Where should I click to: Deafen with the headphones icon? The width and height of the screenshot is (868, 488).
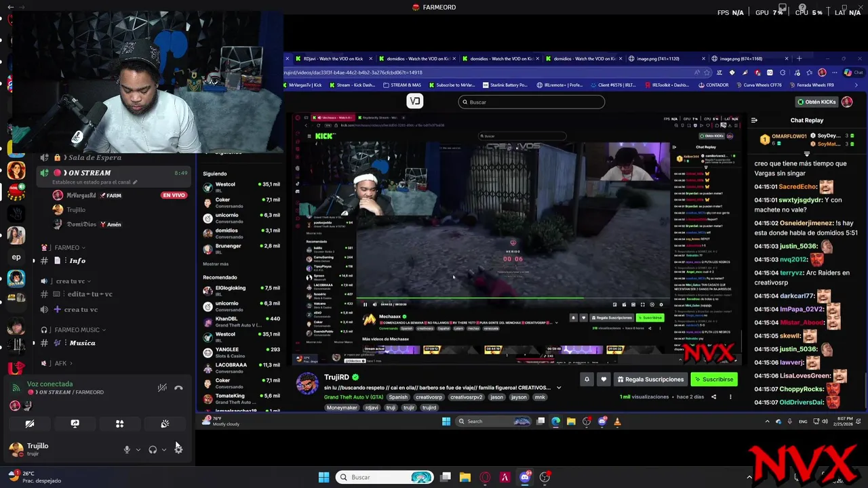pyautogui.click(x=153, y=449)
